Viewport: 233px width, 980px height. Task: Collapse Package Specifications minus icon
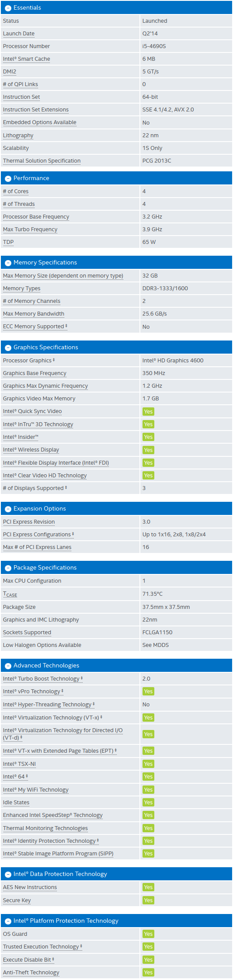pyautogui.click(x=8, y=568)
